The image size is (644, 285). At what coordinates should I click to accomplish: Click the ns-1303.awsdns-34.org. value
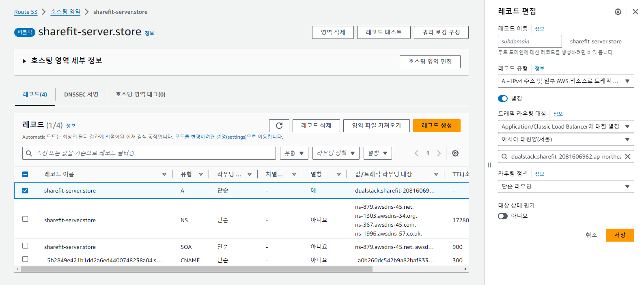[x=386, y=216]
